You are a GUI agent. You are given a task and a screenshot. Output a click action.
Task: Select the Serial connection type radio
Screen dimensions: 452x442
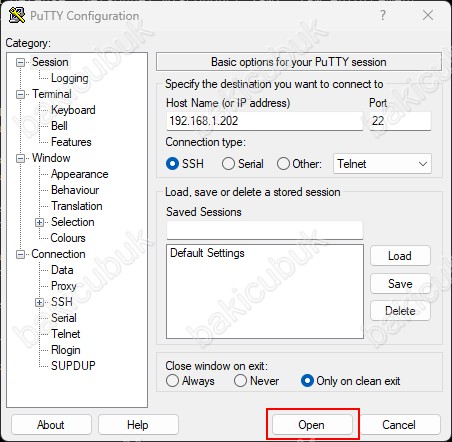click(x=228, y=164)
